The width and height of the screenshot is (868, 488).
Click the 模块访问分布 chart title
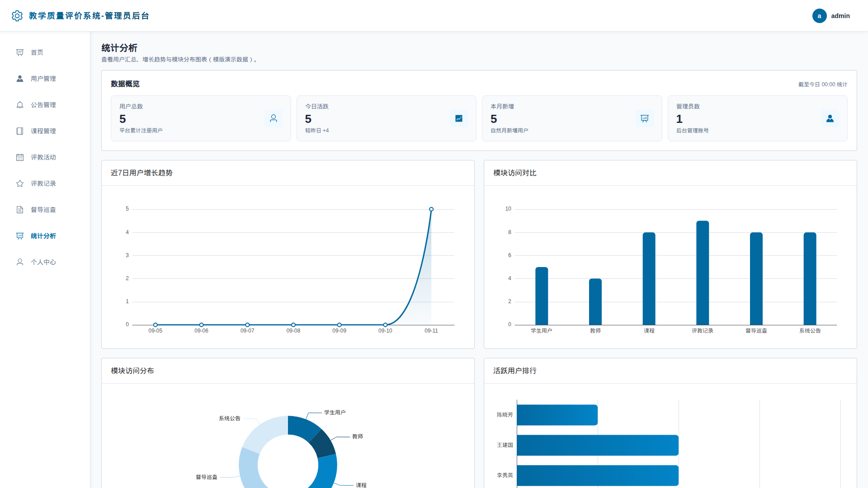click(x=132, y=371)
